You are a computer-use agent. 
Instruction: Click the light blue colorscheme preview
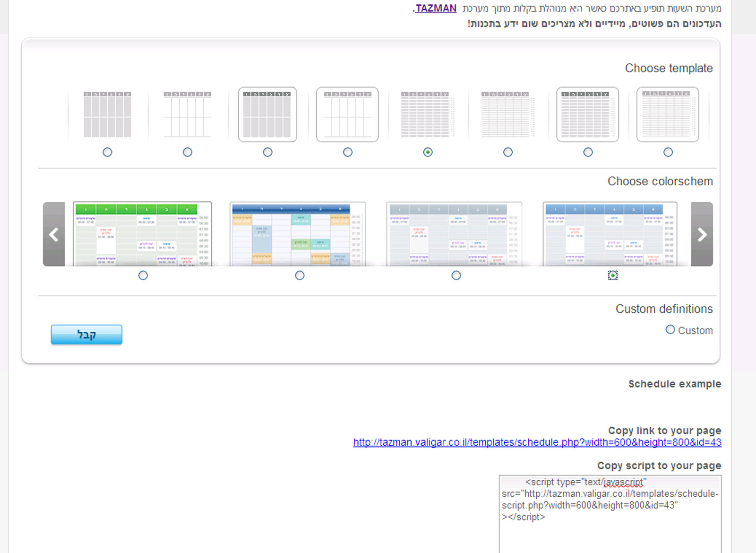pos(610,234)
